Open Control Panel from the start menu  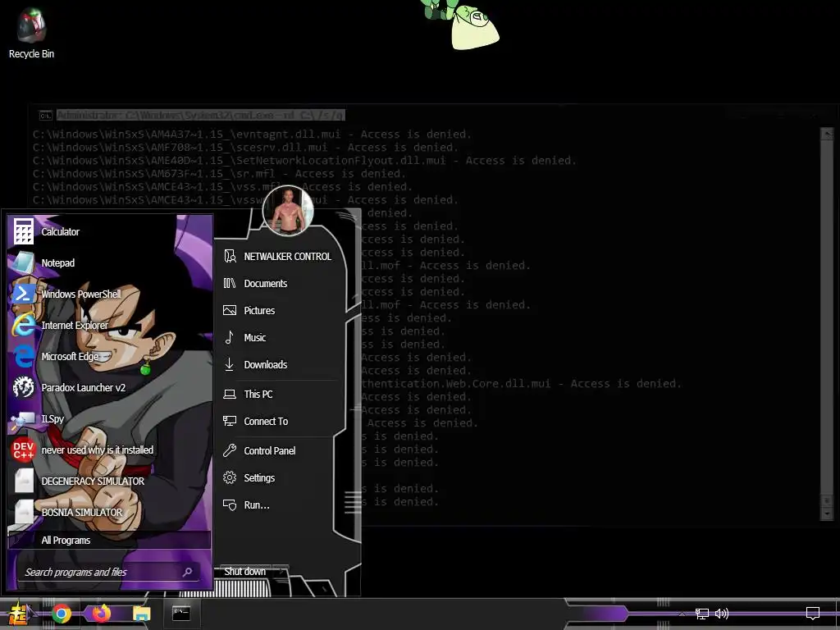point(280,450)
